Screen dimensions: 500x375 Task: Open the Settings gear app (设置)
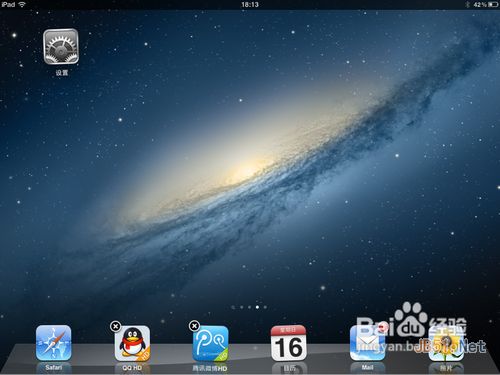point(61,46)
